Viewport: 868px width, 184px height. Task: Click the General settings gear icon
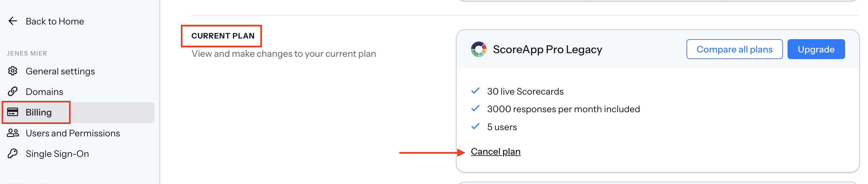[13, 71]
